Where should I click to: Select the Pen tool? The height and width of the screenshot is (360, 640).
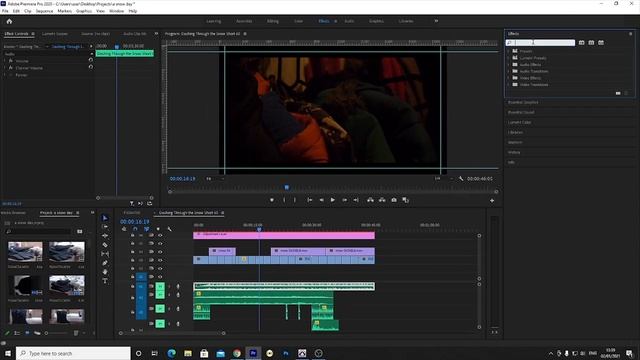(105, 263)
